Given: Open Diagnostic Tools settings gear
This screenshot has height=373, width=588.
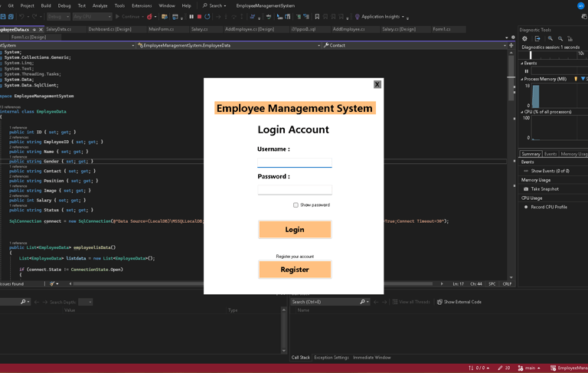Looking at the screenshot, I should pyautogui.click(x=524, y=38).
